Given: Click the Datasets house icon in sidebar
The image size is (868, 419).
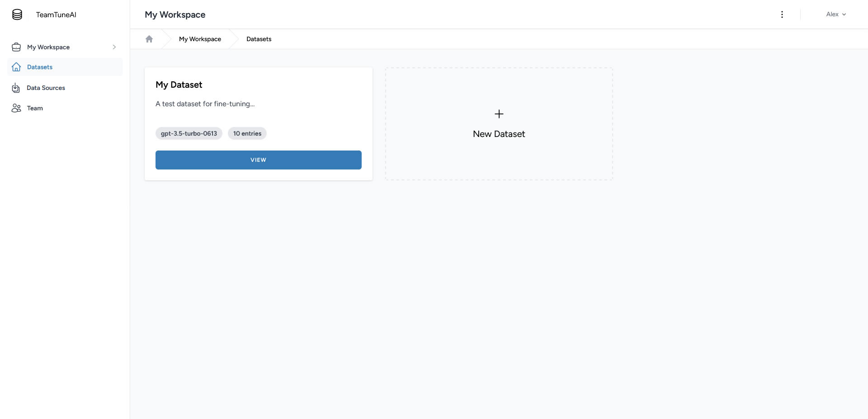Looking at the screenshot, I should coord(16,67).
